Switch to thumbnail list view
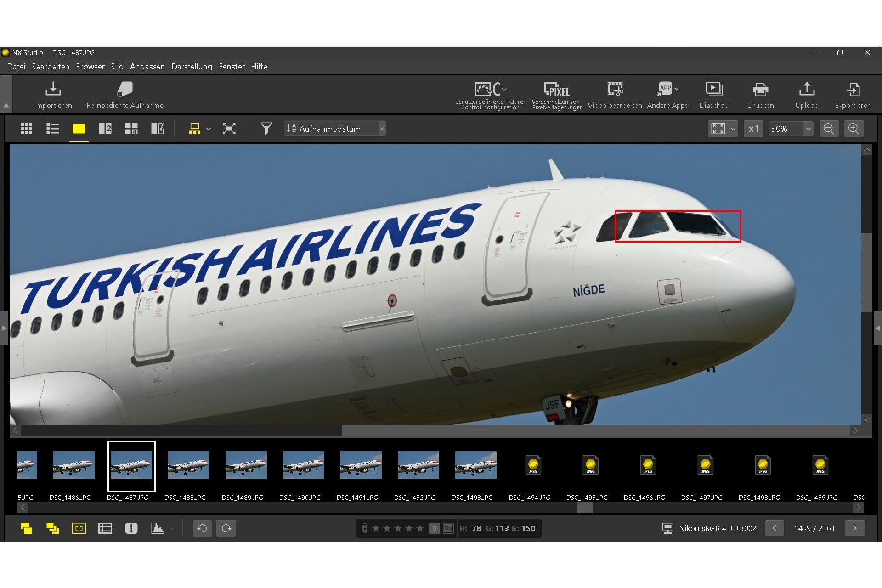882x588 pixels. (53, 129)
